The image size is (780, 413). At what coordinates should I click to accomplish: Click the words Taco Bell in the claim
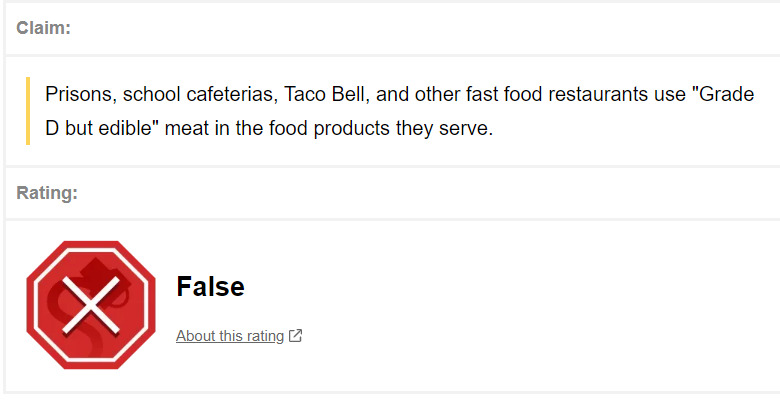pyautogui.click(x=326, y=94)
